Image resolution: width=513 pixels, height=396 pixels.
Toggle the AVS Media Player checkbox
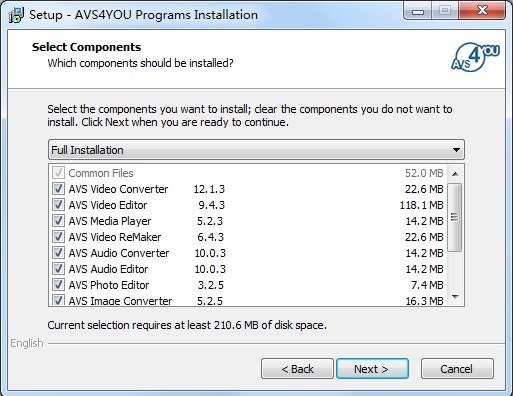(58, 221)
